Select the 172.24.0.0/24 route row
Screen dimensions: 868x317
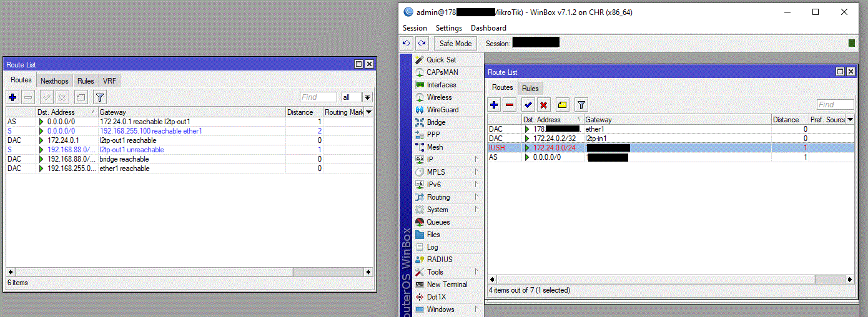coord(671,148)
